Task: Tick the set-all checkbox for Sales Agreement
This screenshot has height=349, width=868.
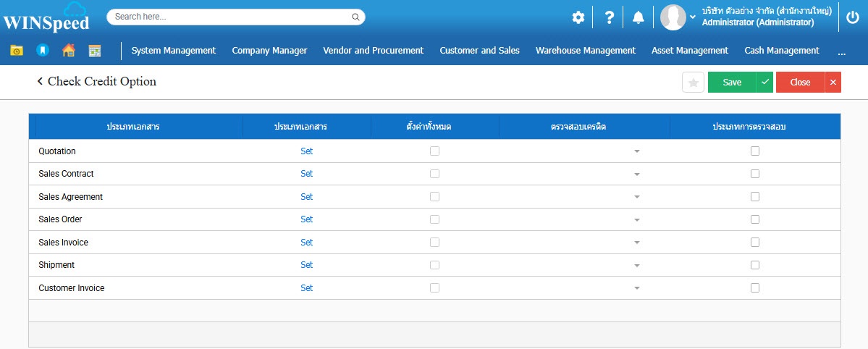Action: coord(434,197)
